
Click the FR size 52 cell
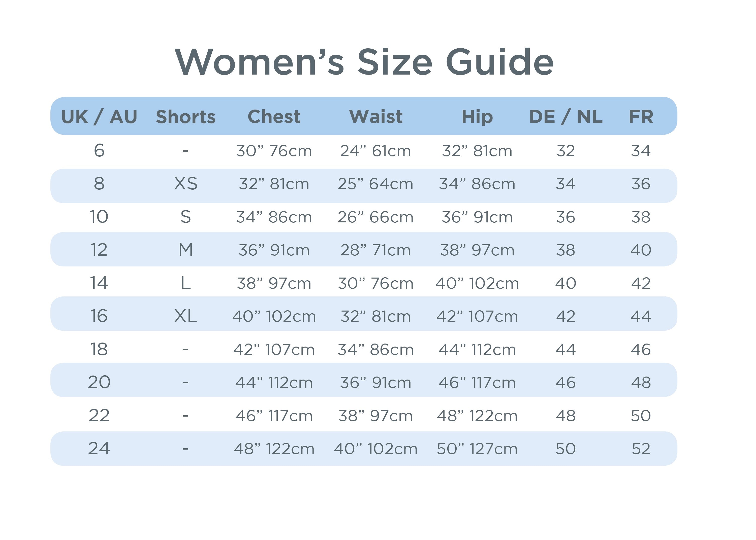click(641, 449)
